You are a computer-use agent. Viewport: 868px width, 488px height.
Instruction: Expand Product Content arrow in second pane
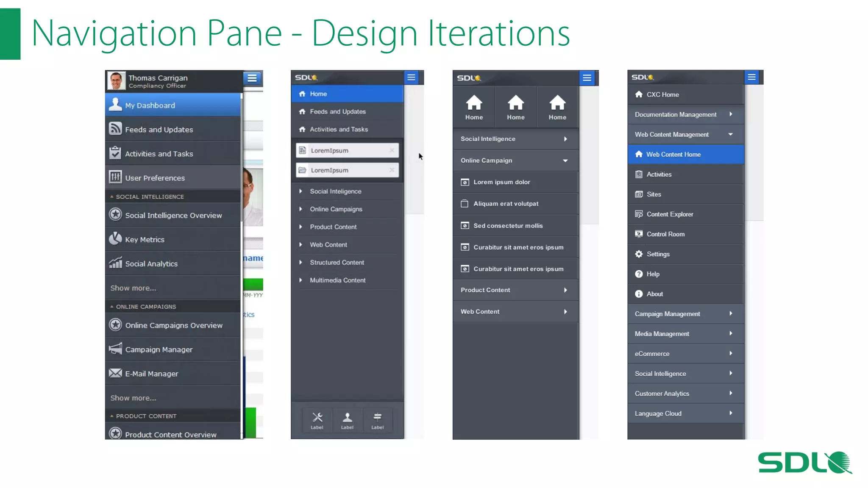coord(300,227)
